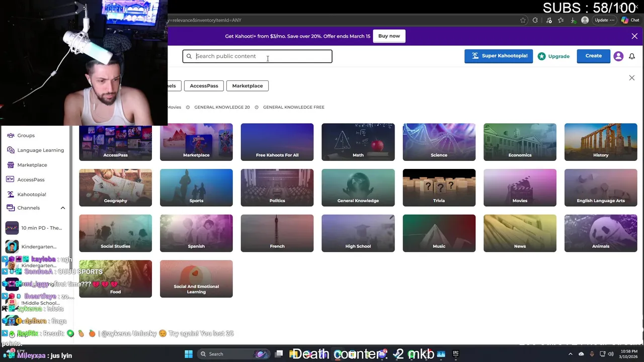Open the Music category tile
644x362 pixels.
click(439, 233)
